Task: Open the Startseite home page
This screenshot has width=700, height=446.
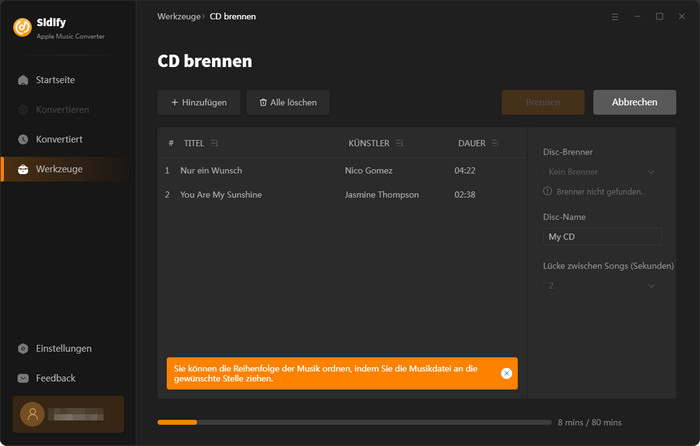Action: tap(46, 80)
